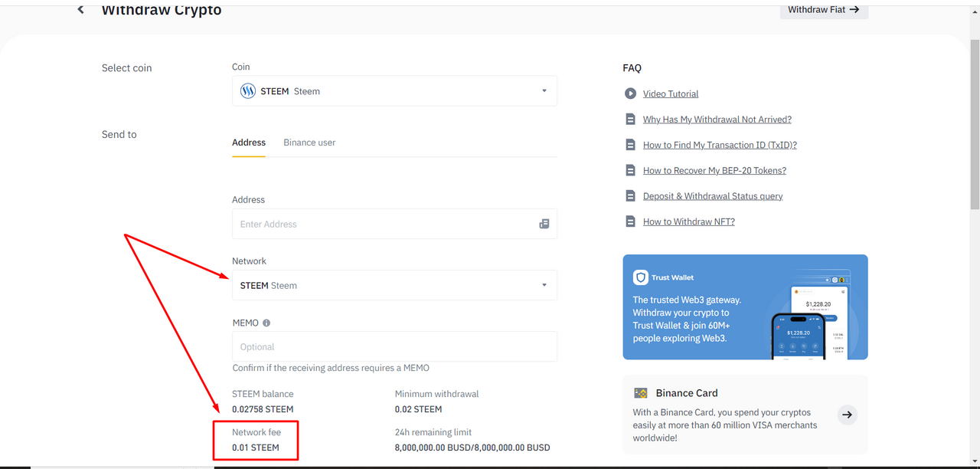Expand the Coin dropdown
980x469 pixels.
(x=394, y=91)
